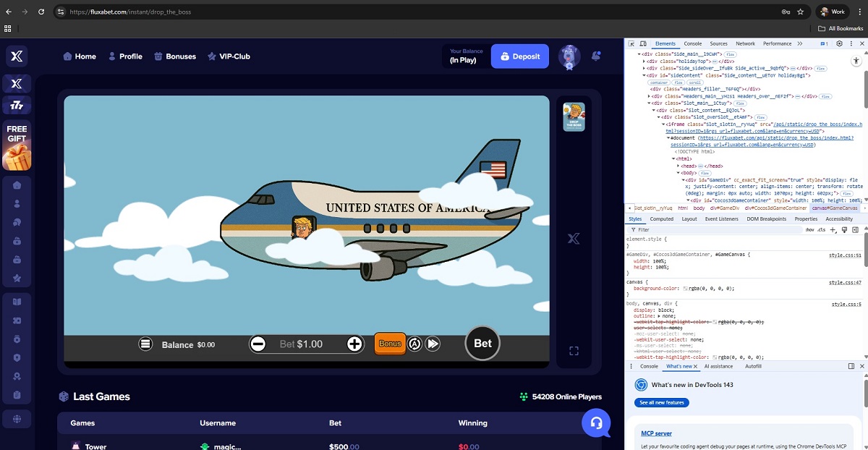
Task: Click the orange Bonus button
Action: point(390,344)
